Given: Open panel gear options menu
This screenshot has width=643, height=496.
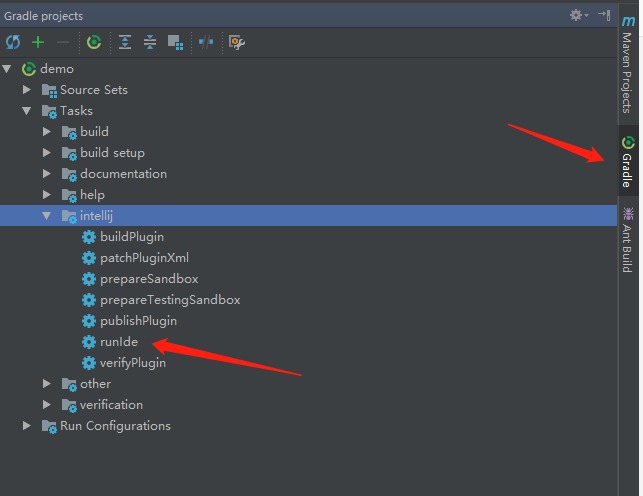Looking at the screenshot, I should pyautogui.click(x=579, y=15).
